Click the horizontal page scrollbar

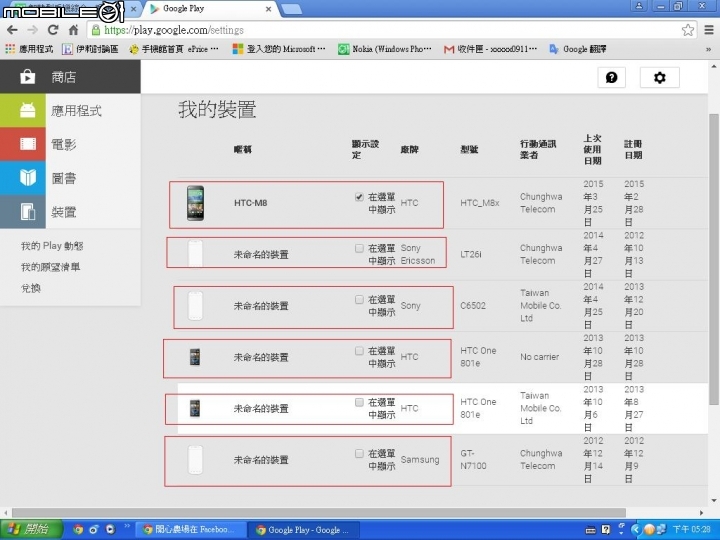(x=319, y=512)
